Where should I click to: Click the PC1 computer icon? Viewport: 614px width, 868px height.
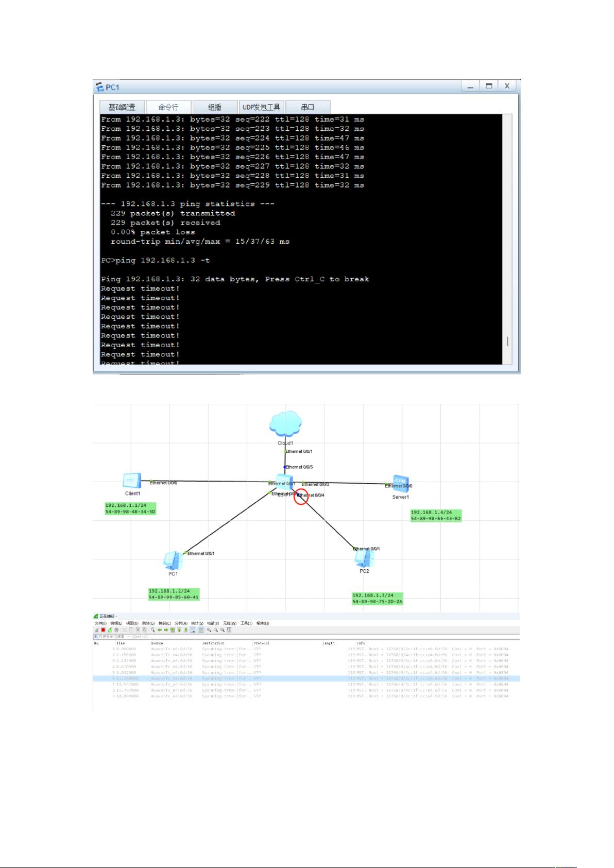tap(173, 560)
